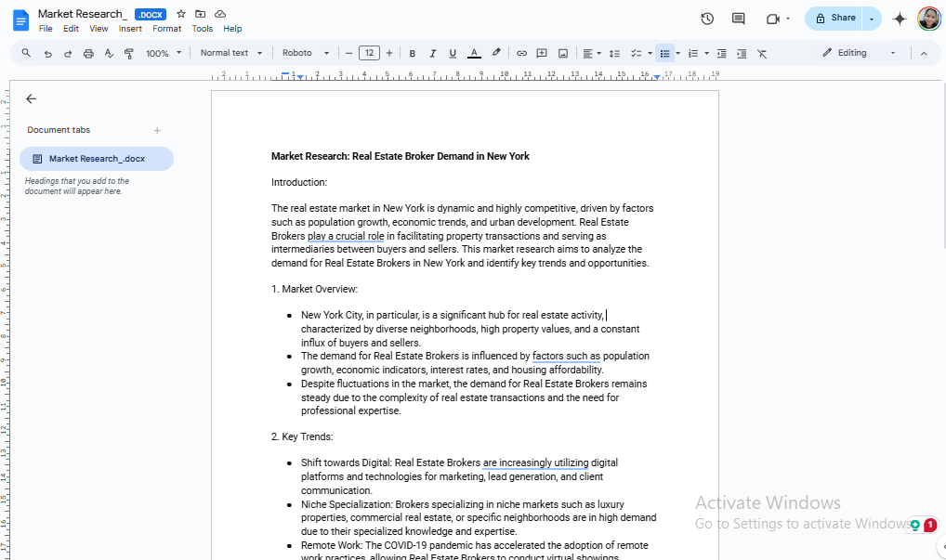This screenshot has height=560, width=946.
Task: Open the Google Docs home icon
Action: (20, 20)
